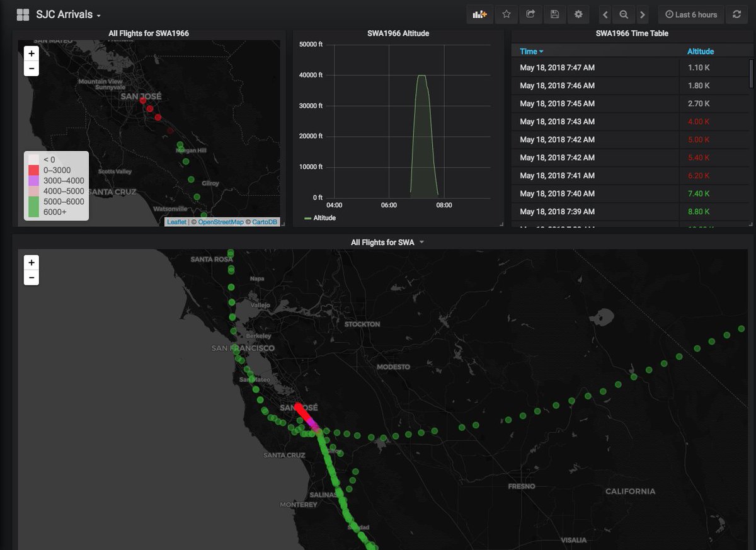The image size is (756, 550).
Task: Select the < 0 white legend swatch
Action: (x=34, y=159)
